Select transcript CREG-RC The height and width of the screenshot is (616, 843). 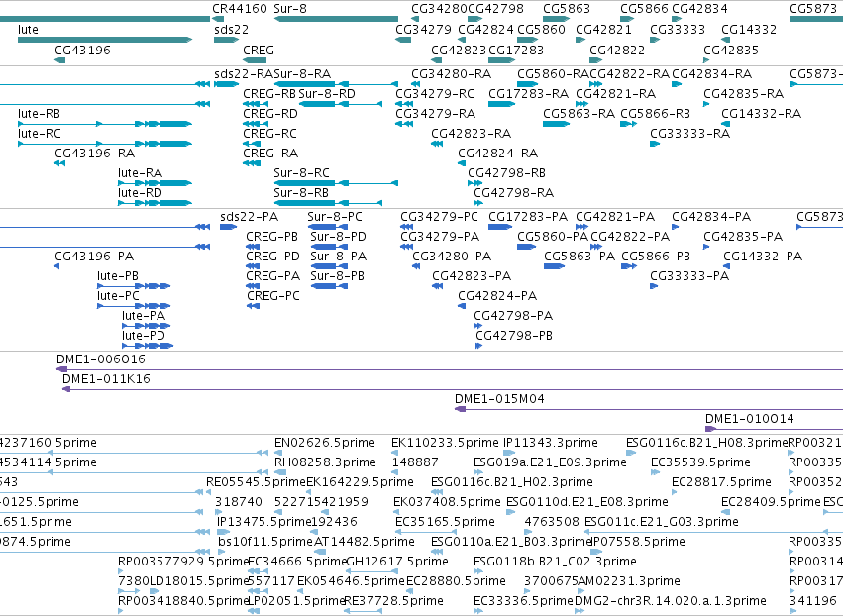(269, 134)
